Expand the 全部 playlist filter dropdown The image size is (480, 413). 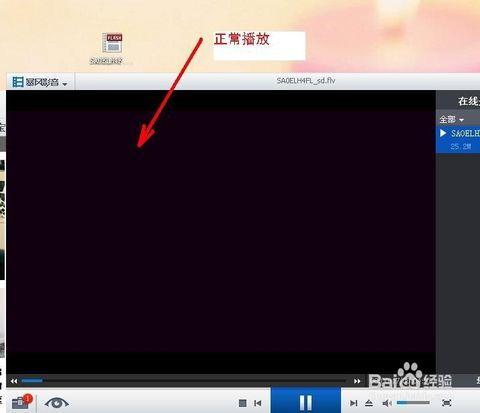(451, 119)
